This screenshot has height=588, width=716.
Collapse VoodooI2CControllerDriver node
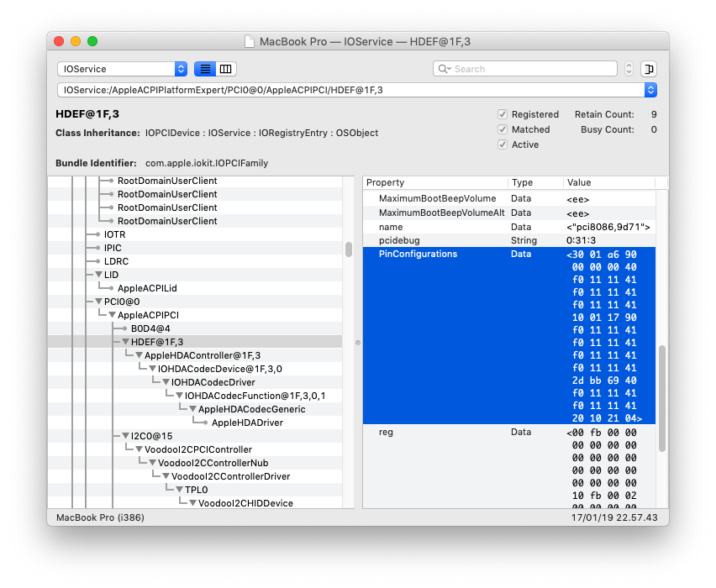click(x=166, y=476)
